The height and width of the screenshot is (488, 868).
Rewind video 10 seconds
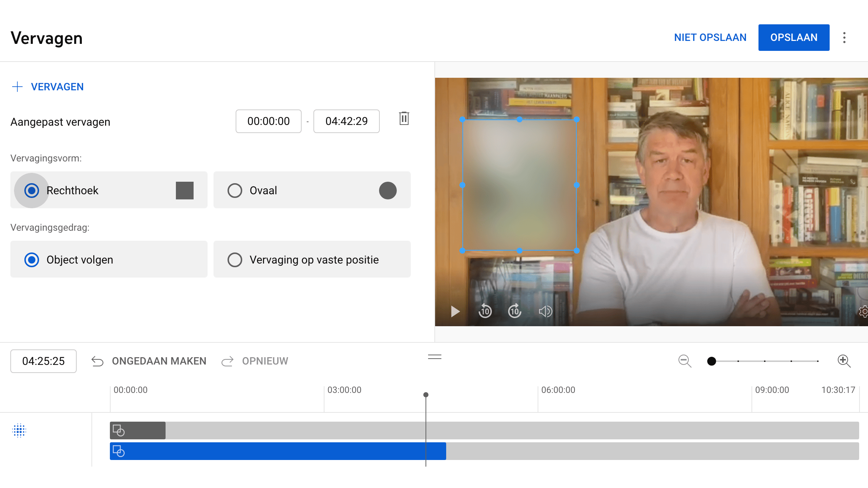click(x=485, y=311)
